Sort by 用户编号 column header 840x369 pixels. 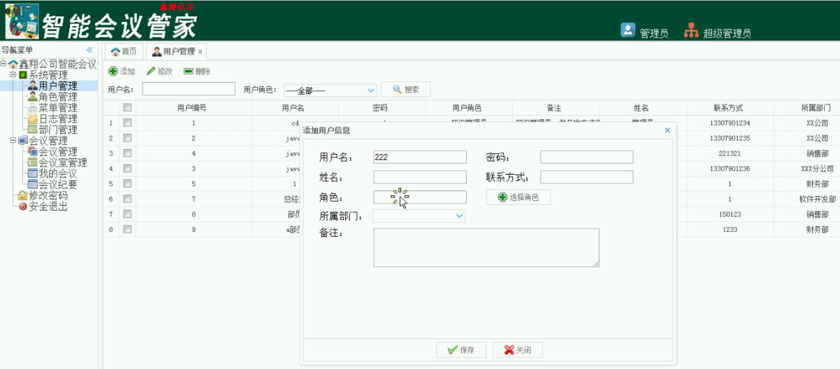(x=192, y=108)
